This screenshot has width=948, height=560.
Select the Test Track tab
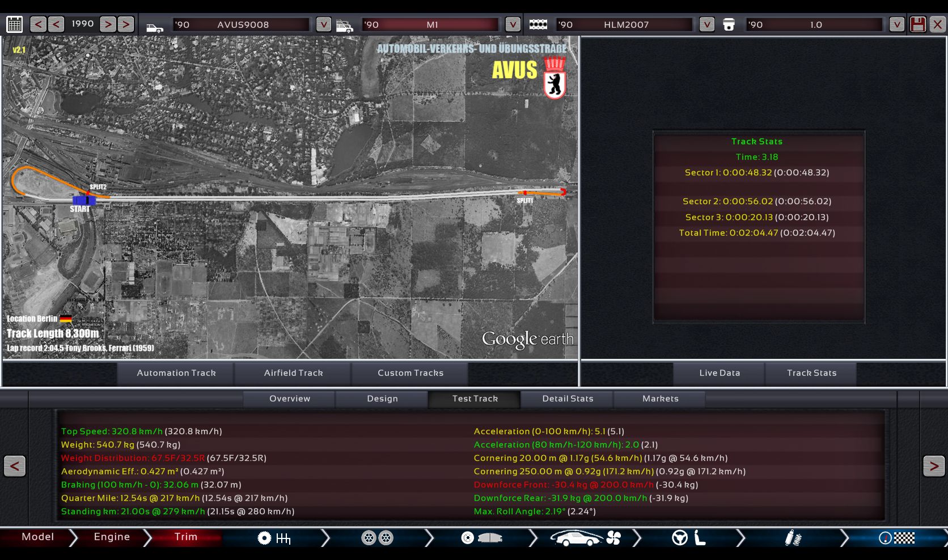coord(475,399)
